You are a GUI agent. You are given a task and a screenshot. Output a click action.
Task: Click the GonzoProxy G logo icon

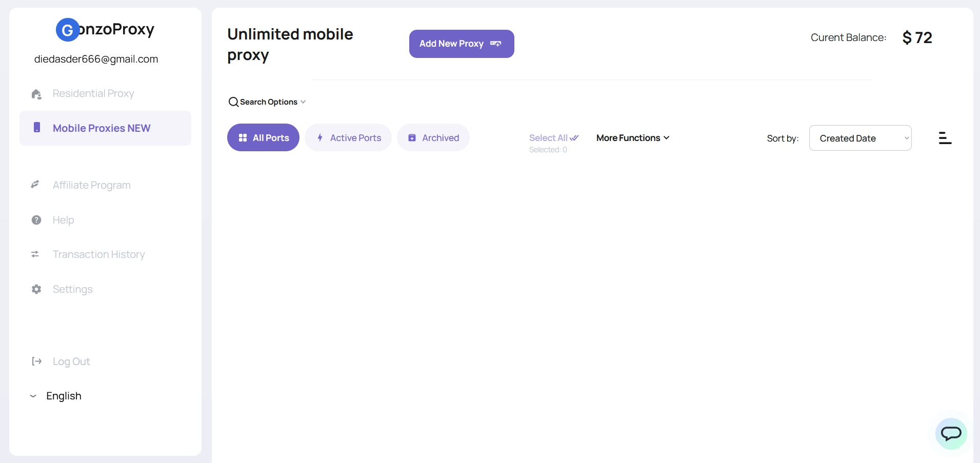coord(67,30)
